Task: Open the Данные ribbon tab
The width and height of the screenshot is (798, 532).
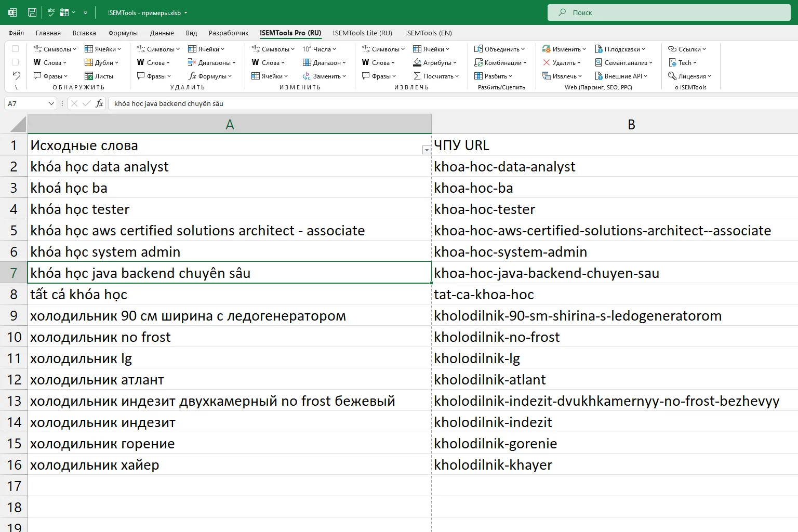Action: coord(162,33)
